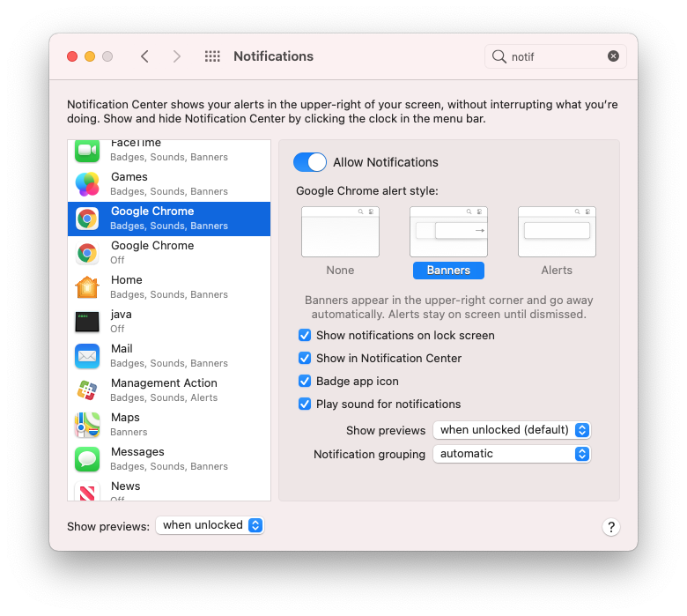This screenshot has width=687, height=616.
Task: Select the Alerts style thumbnail
Action: (557, 232)
